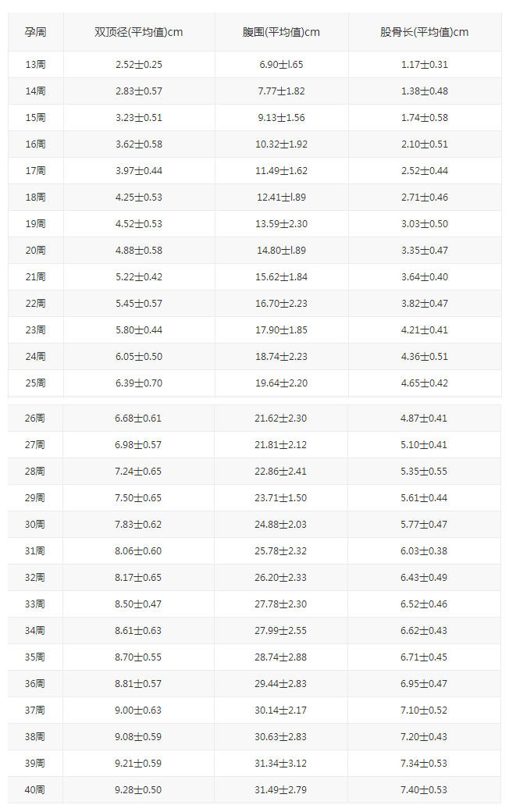Select the 2.10±0.51 femur length cell
The width and height of the screenshot is (509, 812).
tap(425, 144)
